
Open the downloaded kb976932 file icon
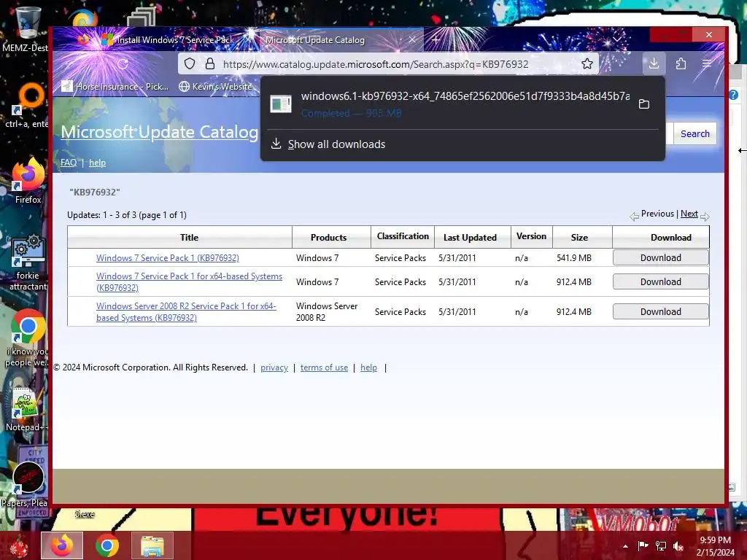pos(281,104)
